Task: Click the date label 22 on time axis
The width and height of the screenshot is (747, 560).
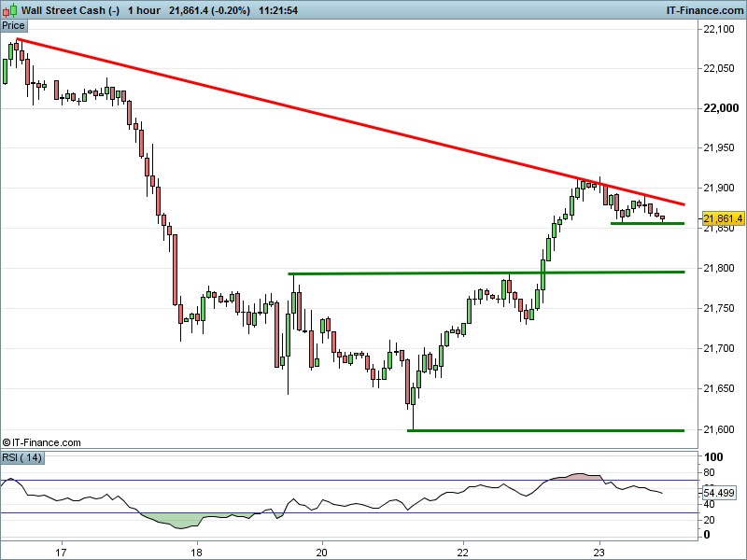Action: 463,553
